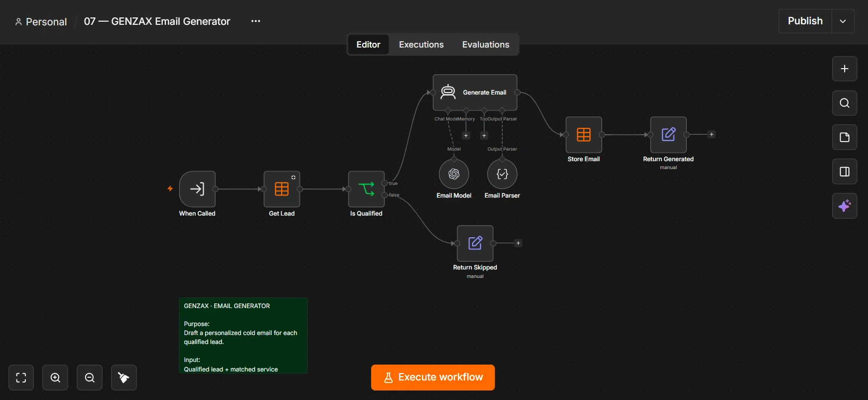This screenshot has height=400, width=868.
Task: Zoom in on the canvas
Action: (56, 377)
